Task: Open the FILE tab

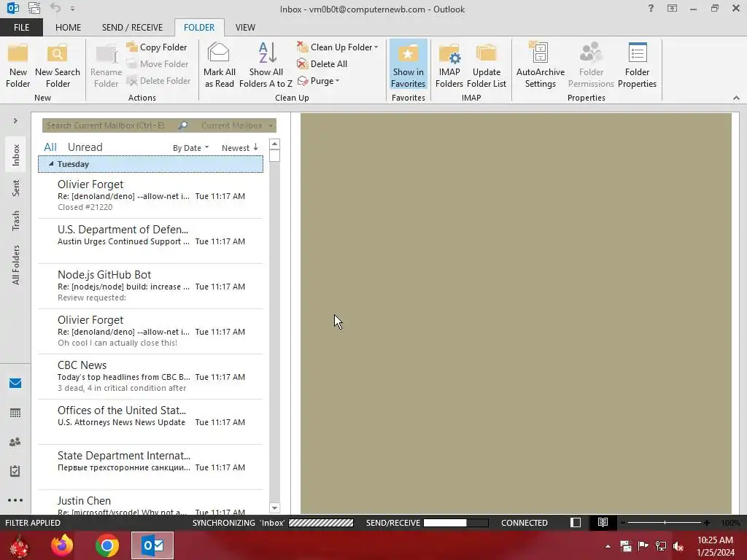Action: click(x=21, y=28)
